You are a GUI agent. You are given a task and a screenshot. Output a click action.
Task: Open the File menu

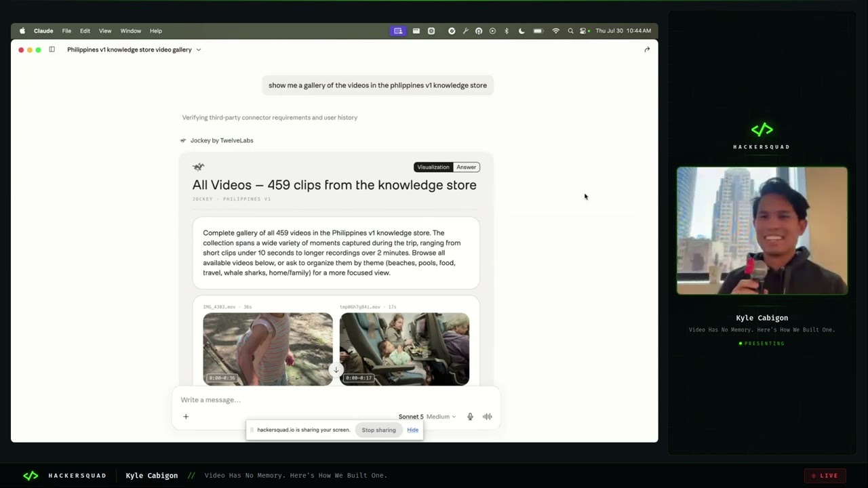pyautogui.click(x=66, y=30)
